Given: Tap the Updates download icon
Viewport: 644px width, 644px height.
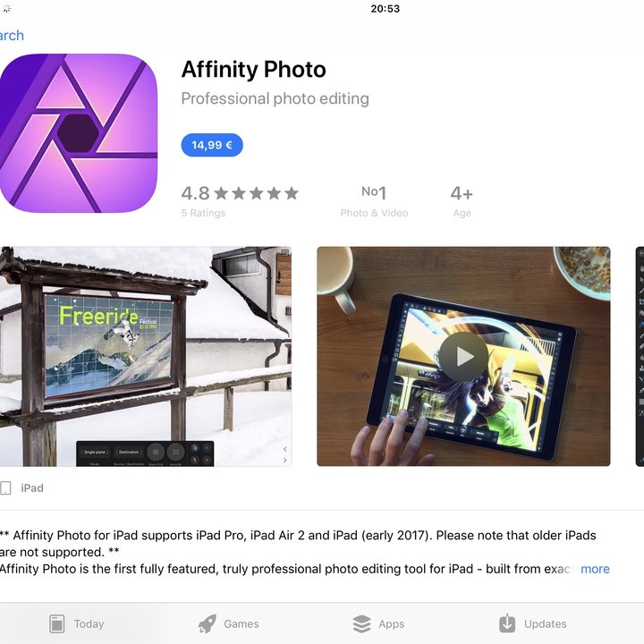Looking at the screenshot, I should pyautogui.click(x=507, y=624).
